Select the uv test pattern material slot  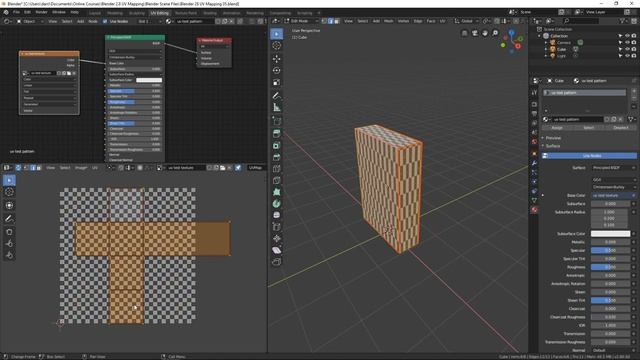[584, 93]
